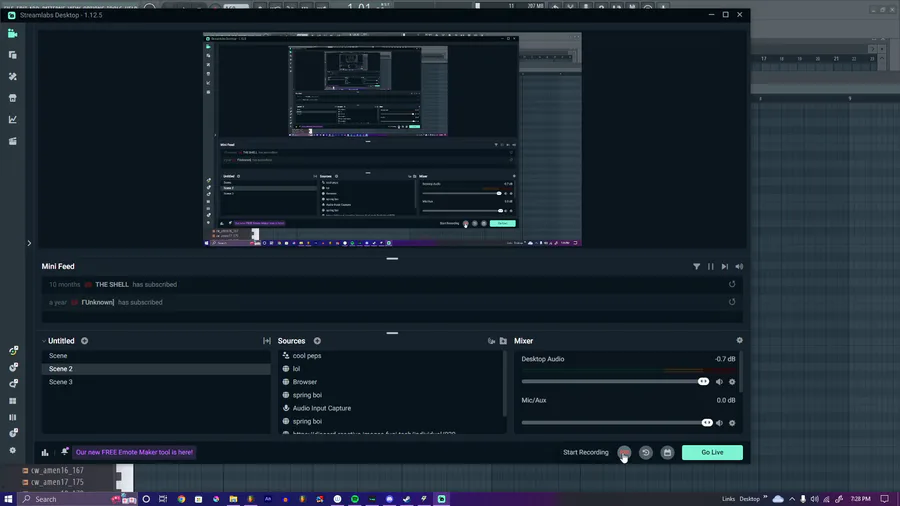The width and height of the screenshot is (900, 506).
Task: Toggle the Replay Buffer button
Action: (646, 452)
